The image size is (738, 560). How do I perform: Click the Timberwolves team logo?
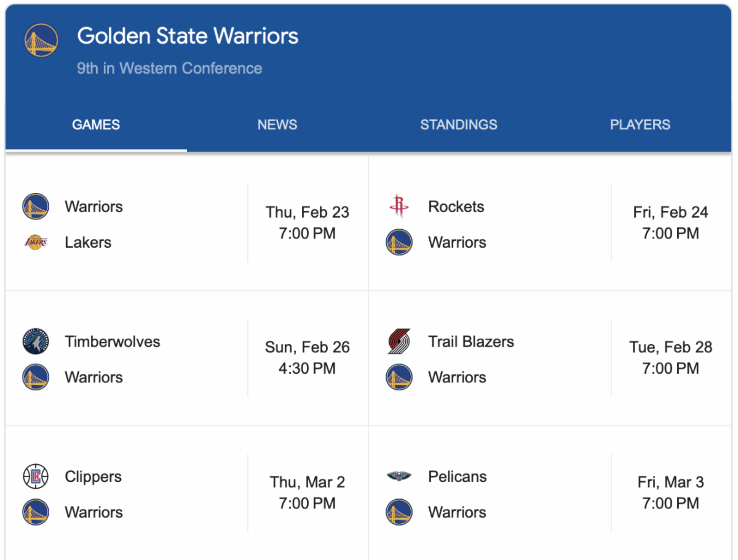point(36,341)
